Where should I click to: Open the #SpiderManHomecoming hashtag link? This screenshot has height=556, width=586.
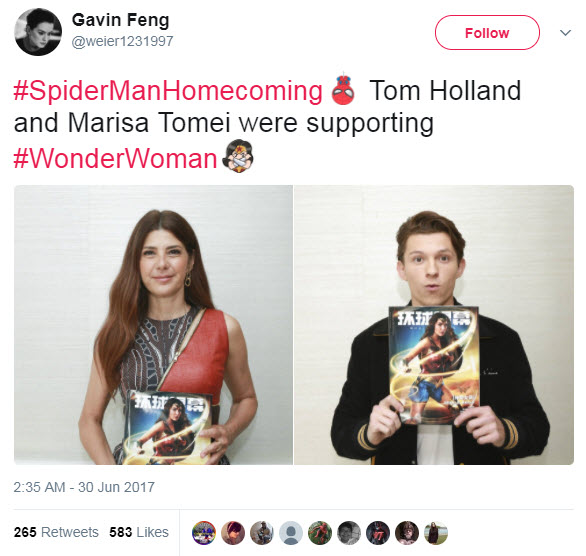[x=168, y=91]
